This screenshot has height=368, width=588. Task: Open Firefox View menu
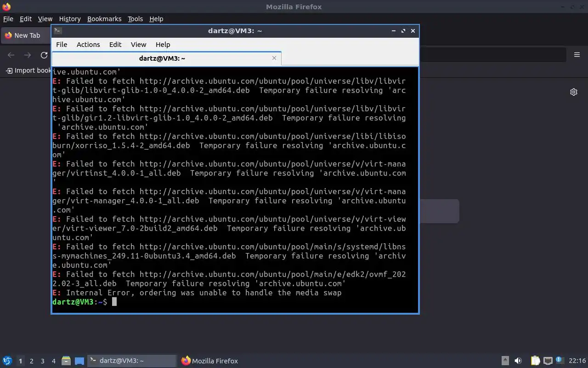pos(45,19)
